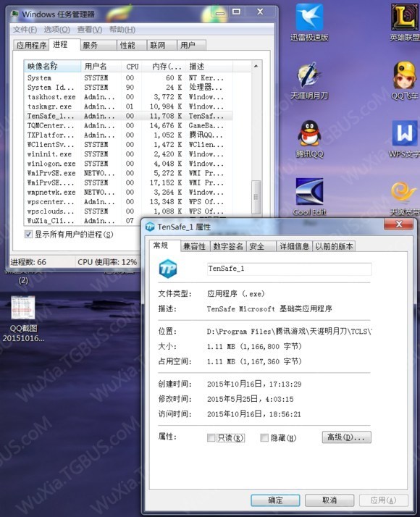Switch to the 性能 tab
Viewport: 420px width, 517px height.
(x=132, y=45)
